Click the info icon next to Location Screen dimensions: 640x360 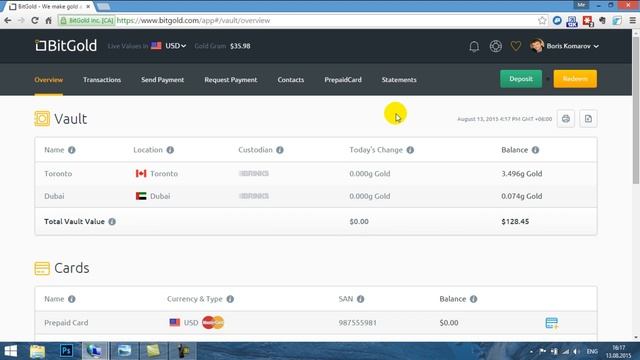point(170,150)
